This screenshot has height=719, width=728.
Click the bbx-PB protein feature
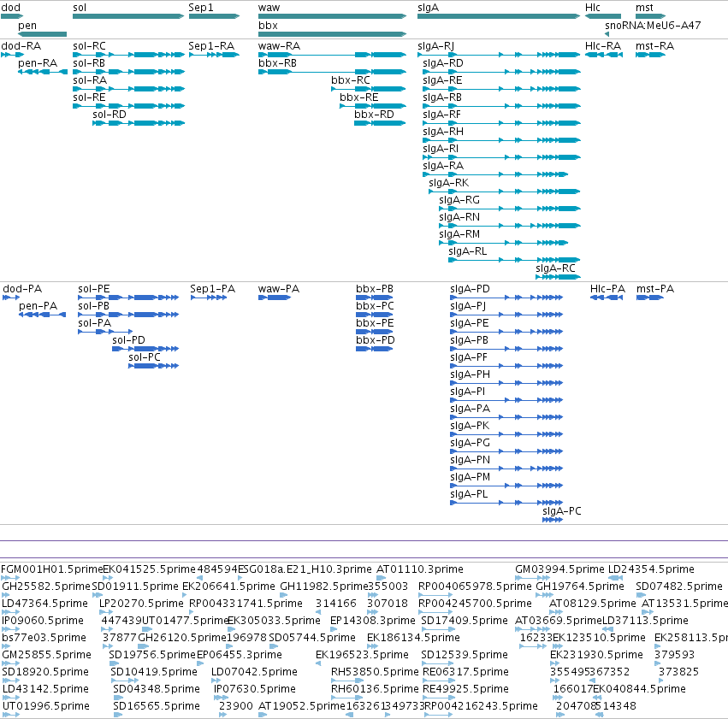375,298
